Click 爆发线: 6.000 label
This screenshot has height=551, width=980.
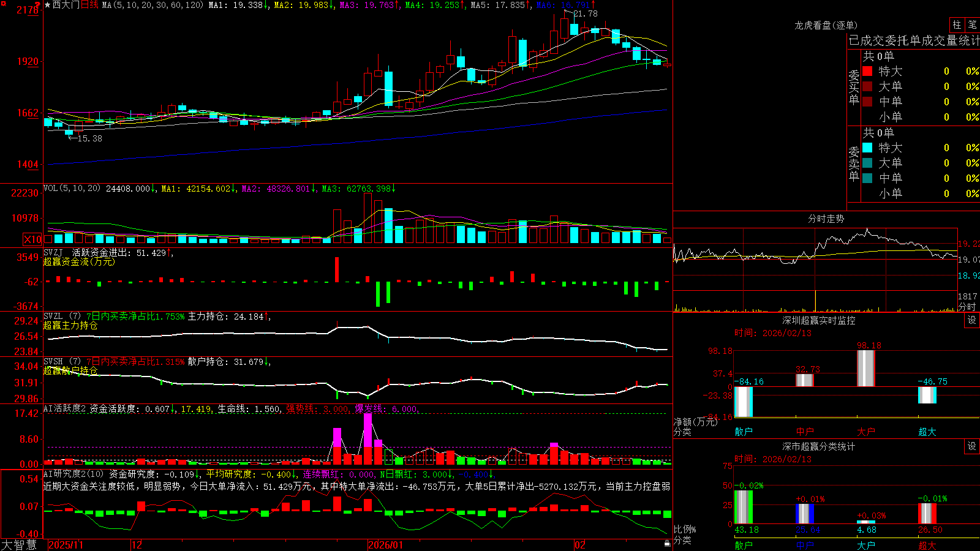coord(386,409)
